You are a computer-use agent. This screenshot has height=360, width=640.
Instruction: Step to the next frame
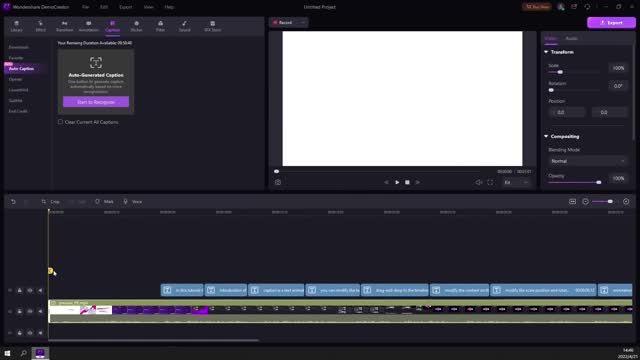pos(418,182)
